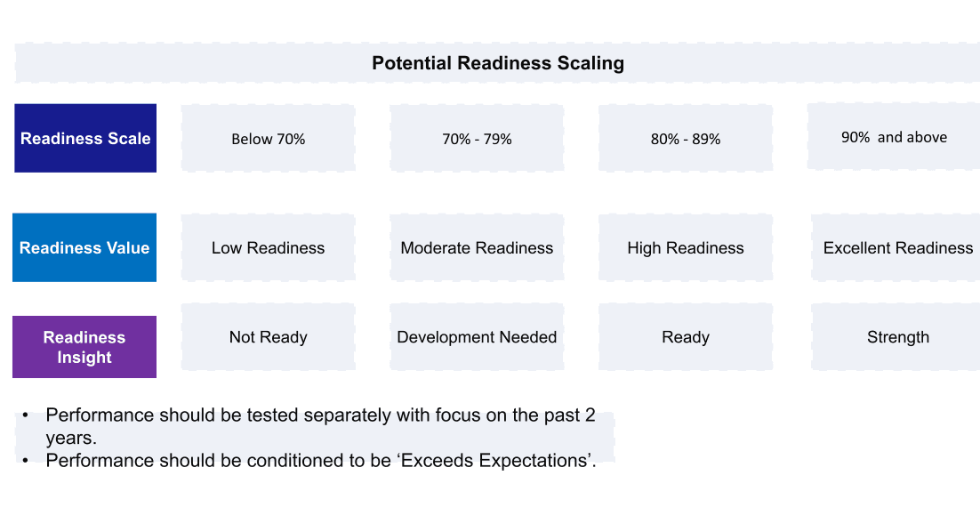Click the bullet about past 2 years
Viewport: 980px width, 532px height.
pos(321,426)
